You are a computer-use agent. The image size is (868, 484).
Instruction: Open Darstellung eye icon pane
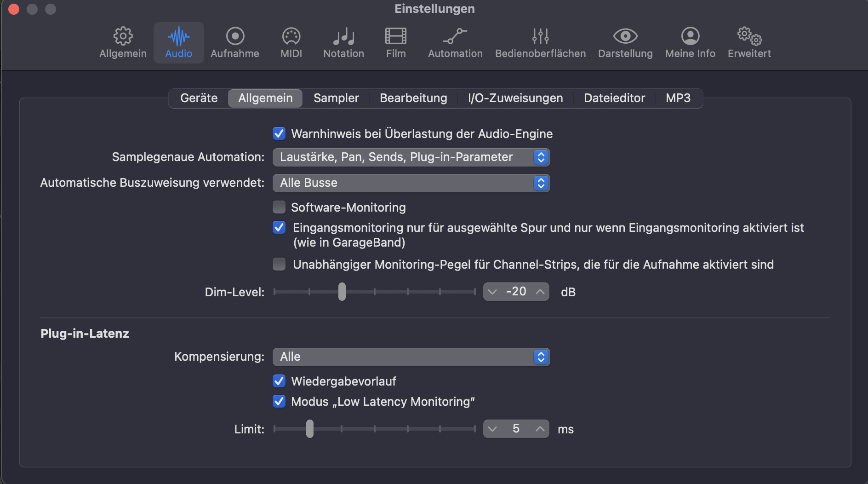[x=625, y=42]
